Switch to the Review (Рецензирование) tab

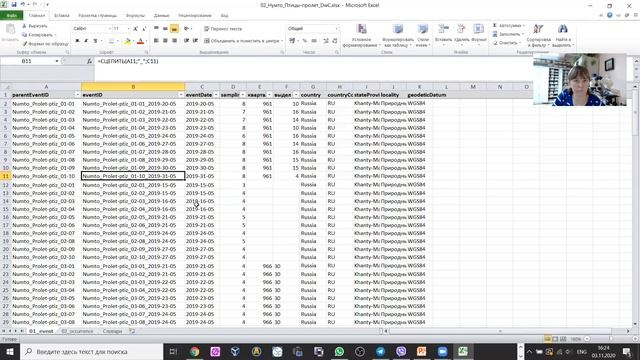pyautogui.click(x=195, y=16)
